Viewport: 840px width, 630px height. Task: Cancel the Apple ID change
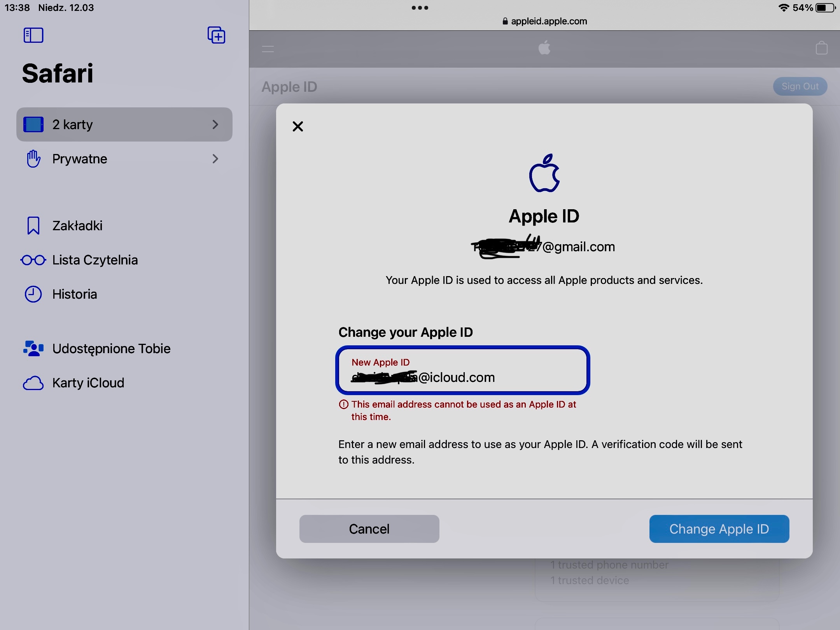pyautogui.click(x=369, y=529)
